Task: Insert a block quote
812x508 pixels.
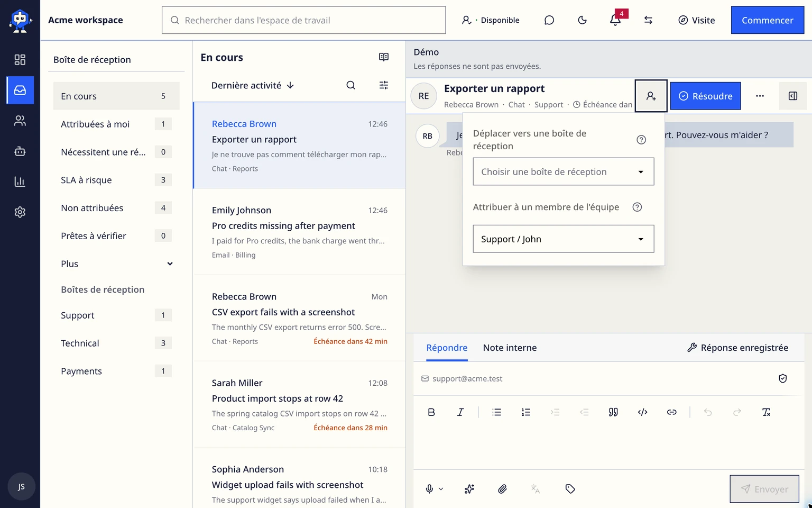Action: click(613, 412)
